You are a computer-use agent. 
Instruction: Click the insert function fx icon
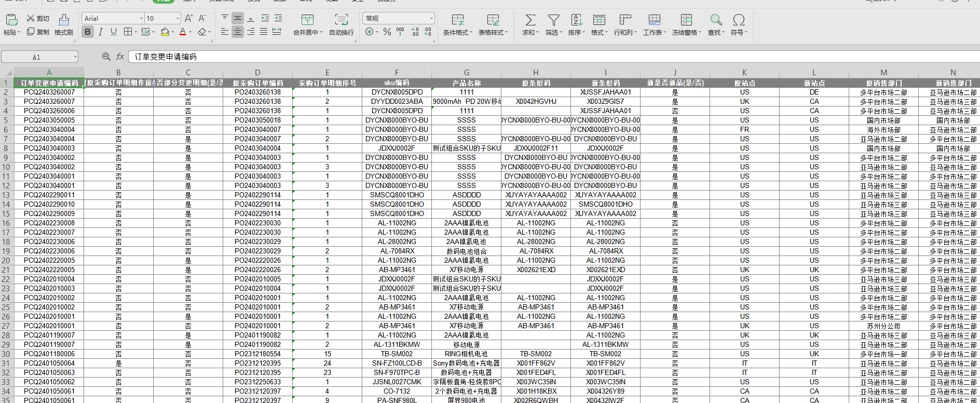tap(120, 57)
